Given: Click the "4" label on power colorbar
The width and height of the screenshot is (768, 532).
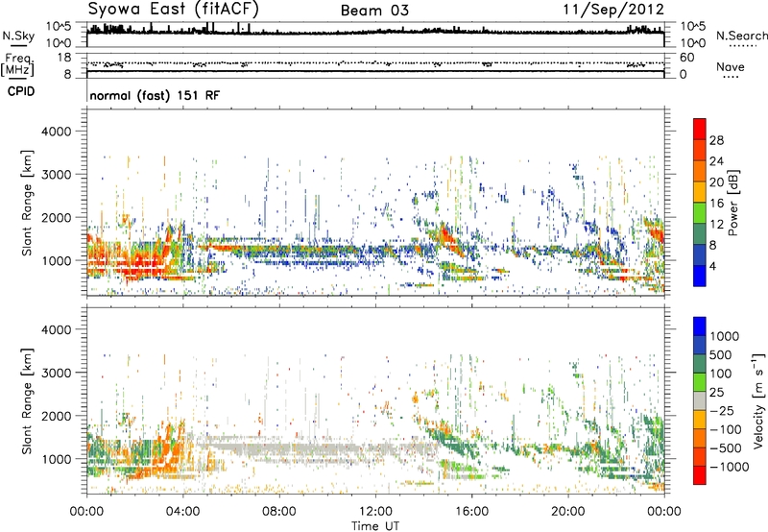Looking at the screenshot, I should 712,267.
